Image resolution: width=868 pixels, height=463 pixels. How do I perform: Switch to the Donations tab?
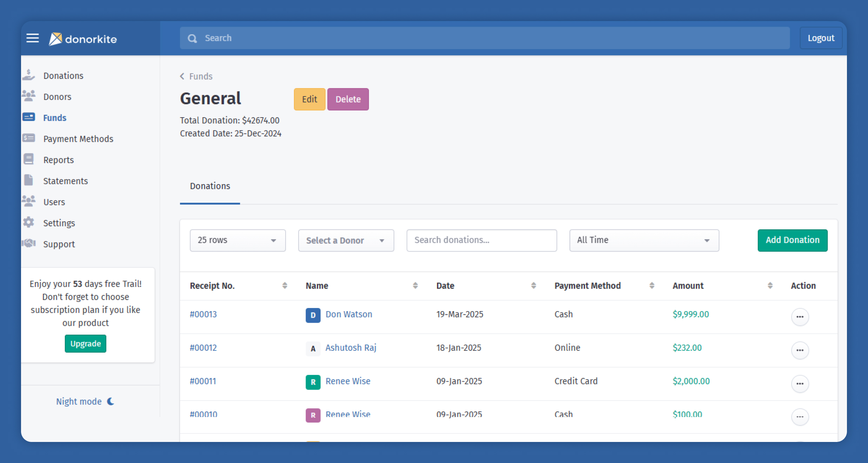[x=210, y=186]
